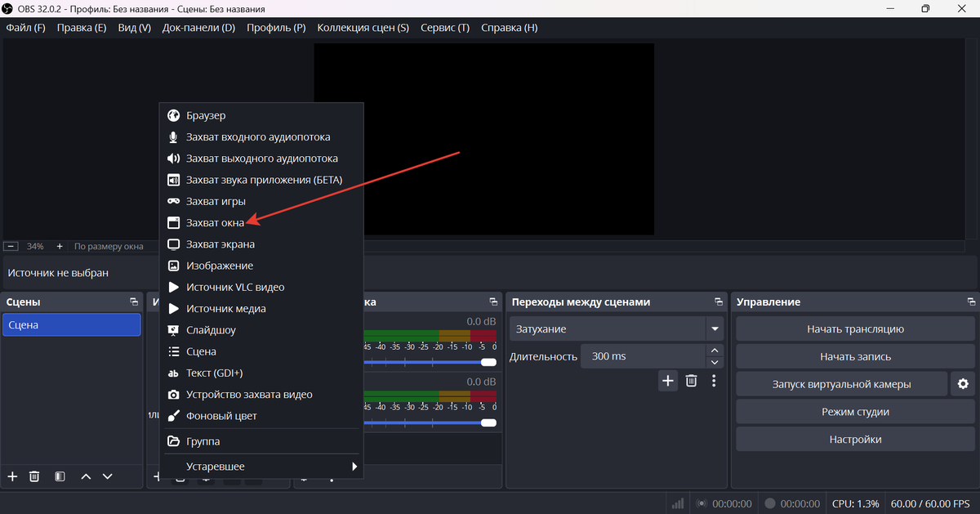Zoom out the preview with minus icon

tap(11, 246)
